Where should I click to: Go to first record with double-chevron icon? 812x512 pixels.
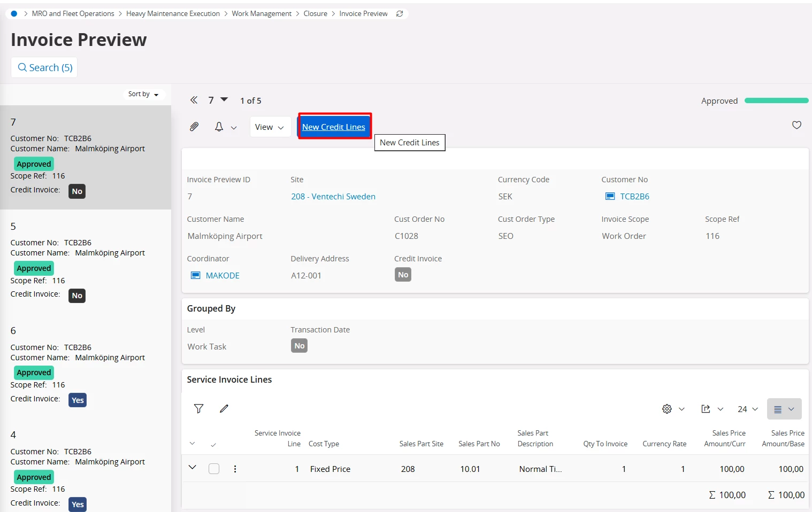tap(194, 100)
